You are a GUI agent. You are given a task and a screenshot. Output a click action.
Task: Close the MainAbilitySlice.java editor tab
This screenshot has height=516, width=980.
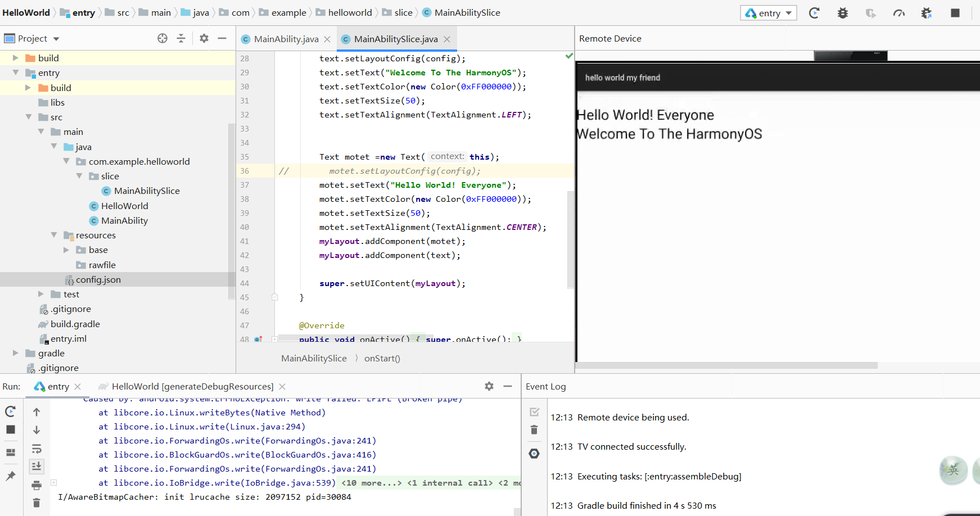pos(447,39)
